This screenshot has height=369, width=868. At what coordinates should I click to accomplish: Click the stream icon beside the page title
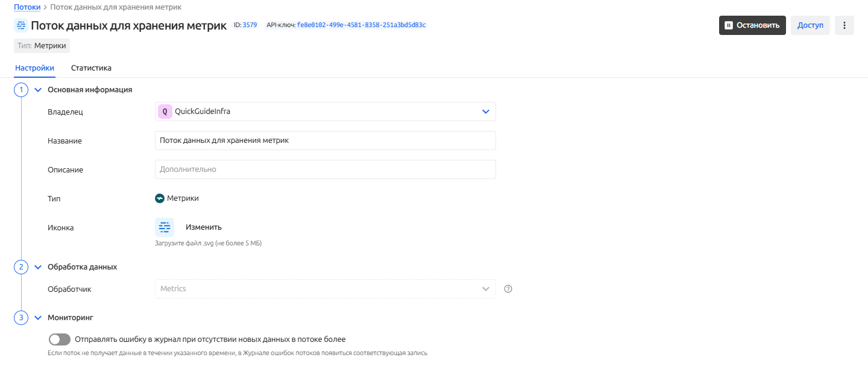click(x=21, y=25)
